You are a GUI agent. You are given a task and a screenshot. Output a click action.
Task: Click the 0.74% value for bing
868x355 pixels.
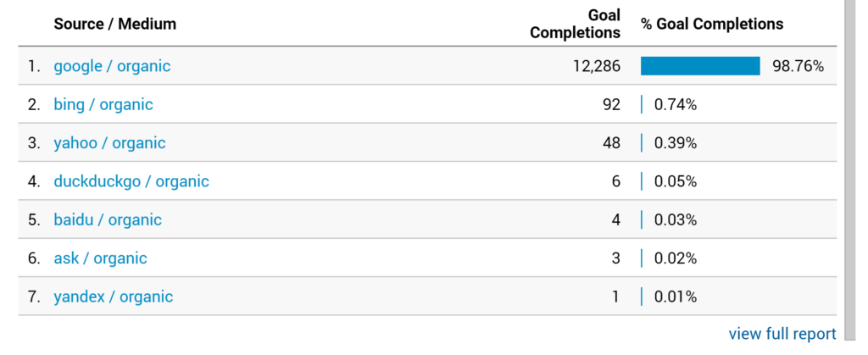click(676, 105)
